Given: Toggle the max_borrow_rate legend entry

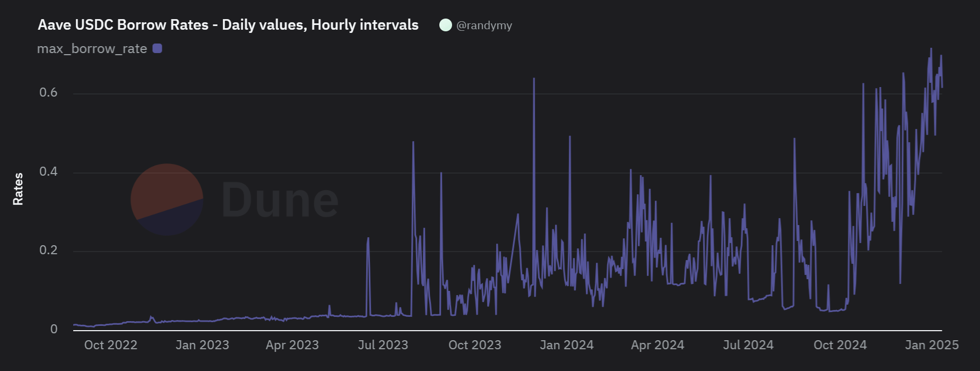Looking at the screenshot, I should [99, 49].
